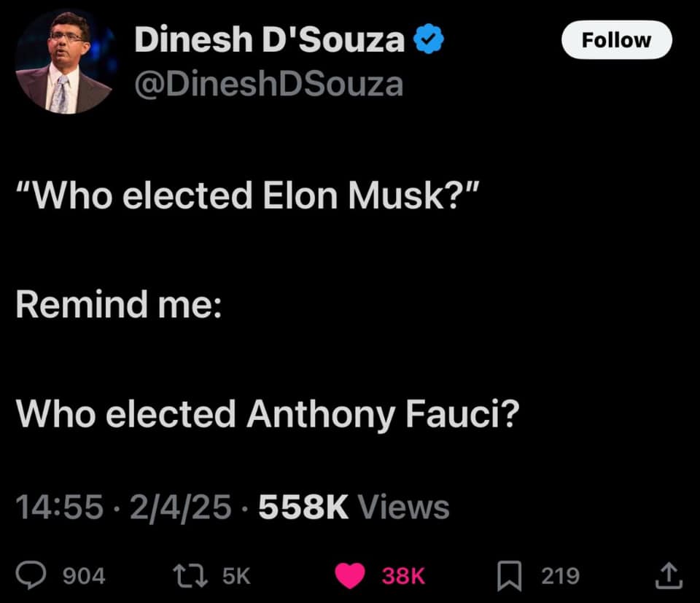
Task: Click the "Who elected Anthony Fauci?" text line
Action: pos(268,414)
